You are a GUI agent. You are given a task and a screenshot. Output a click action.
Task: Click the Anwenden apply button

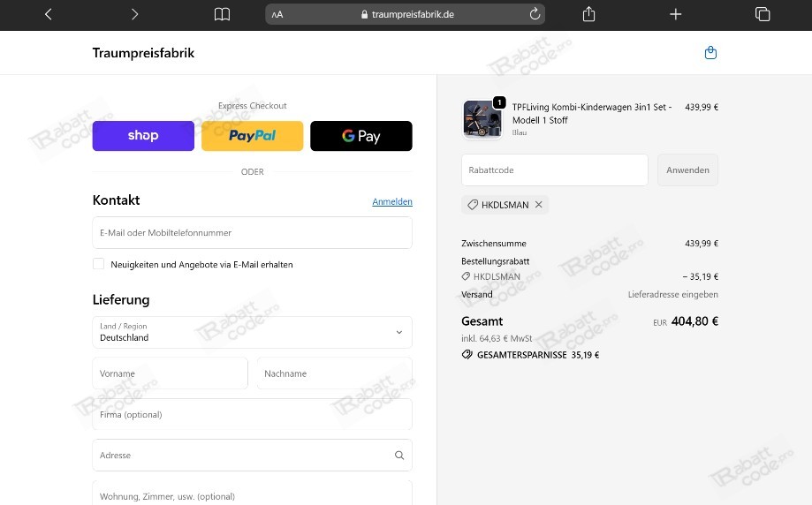(x=687, y=170)
